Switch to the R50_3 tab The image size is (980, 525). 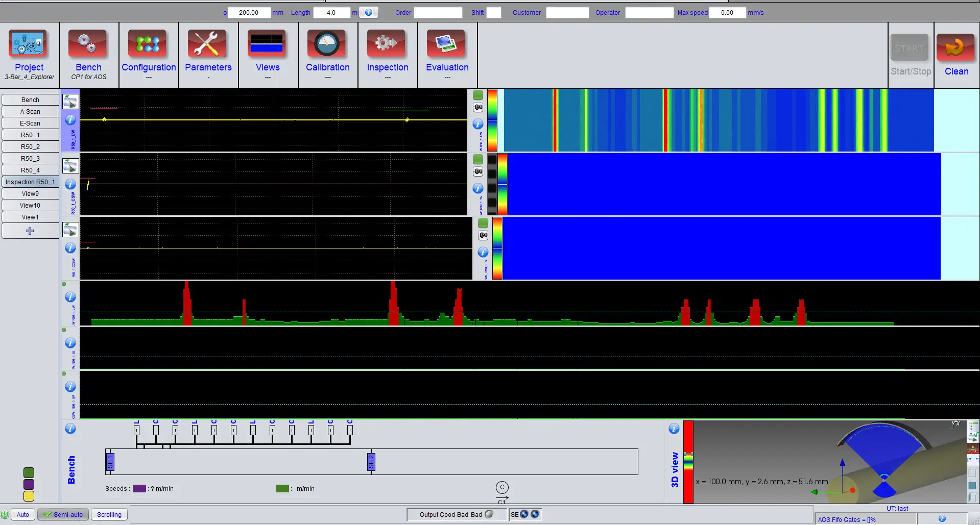[30, 159]
